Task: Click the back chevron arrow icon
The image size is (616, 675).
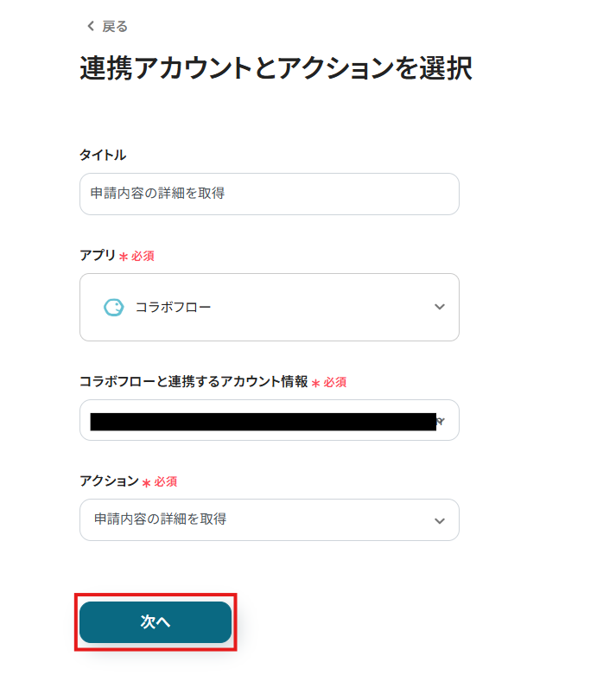Action: pos(91,27)
